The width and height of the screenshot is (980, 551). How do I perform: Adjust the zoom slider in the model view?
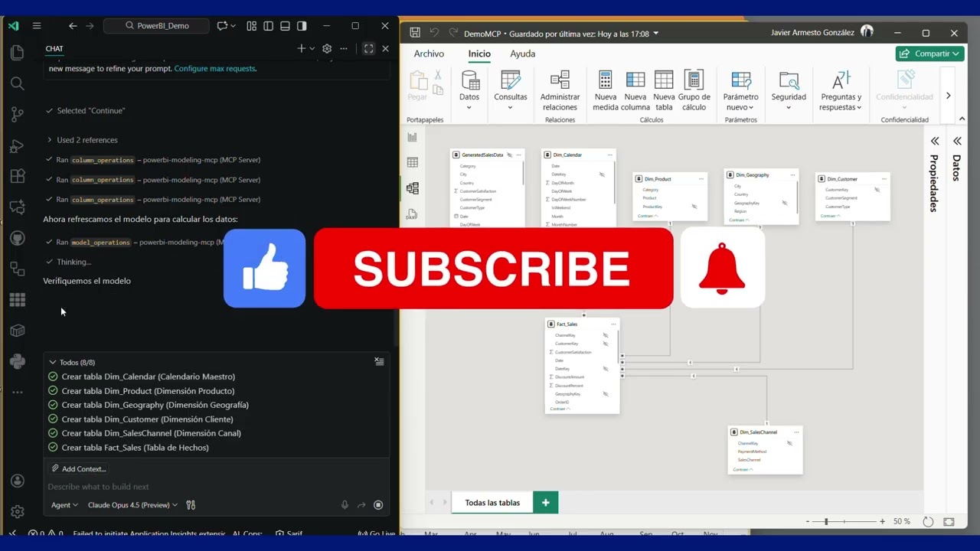[825, 522]
